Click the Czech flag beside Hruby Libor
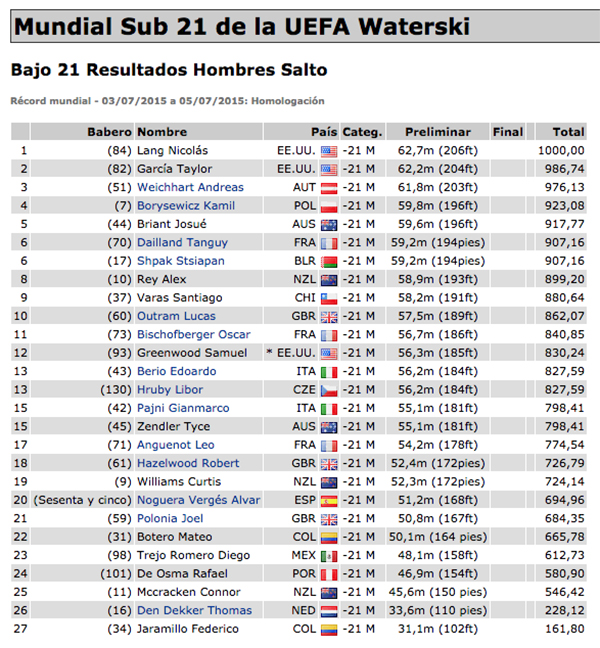This screenshot has width=600, height=648. pos(330,390)
